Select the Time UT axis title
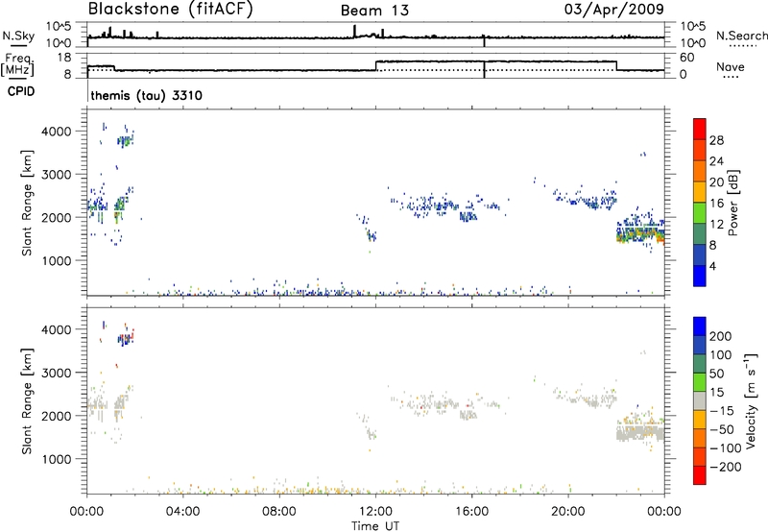 375,526
